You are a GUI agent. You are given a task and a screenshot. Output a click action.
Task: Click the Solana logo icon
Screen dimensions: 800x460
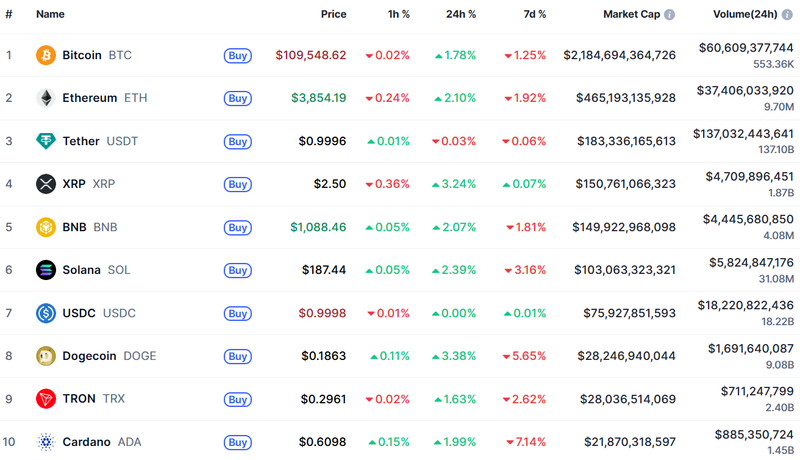(x=46, y=270)
